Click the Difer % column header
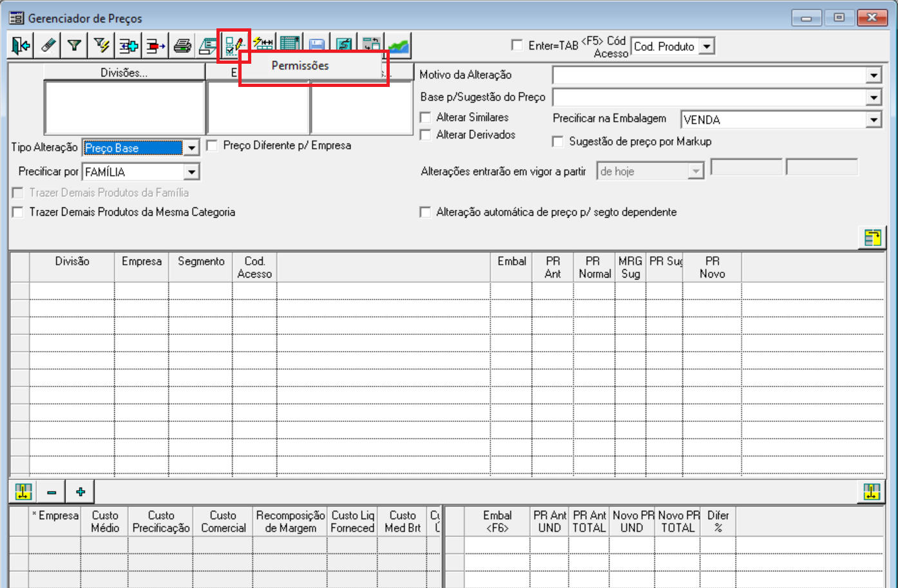This screenshot has width=898, height=588. click(x=718, y=522)
